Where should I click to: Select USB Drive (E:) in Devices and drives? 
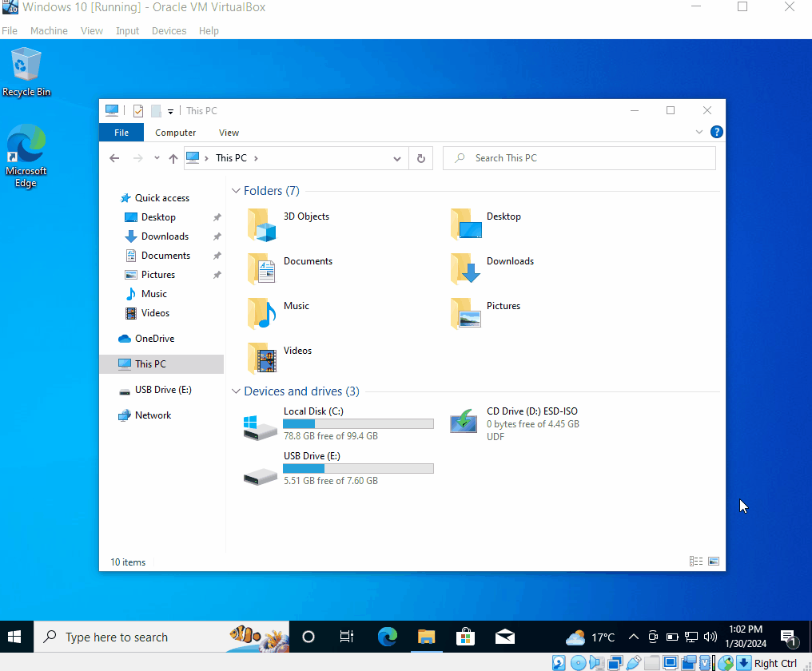click(x=338, y=469)
